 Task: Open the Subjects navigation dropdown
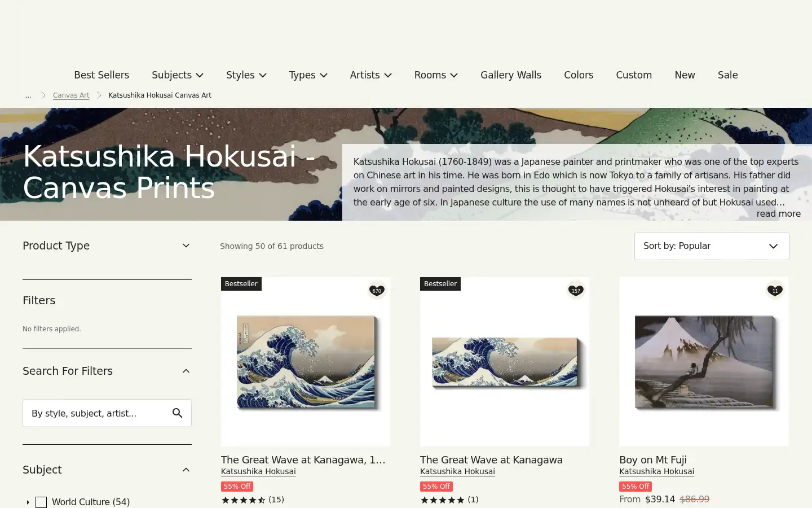point(178,75)
